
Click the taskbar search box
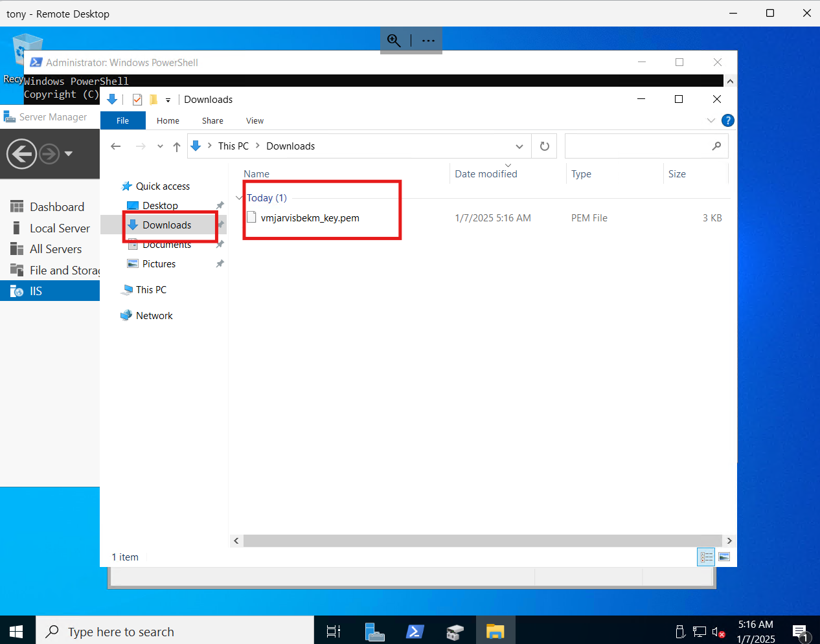[175, 631]
